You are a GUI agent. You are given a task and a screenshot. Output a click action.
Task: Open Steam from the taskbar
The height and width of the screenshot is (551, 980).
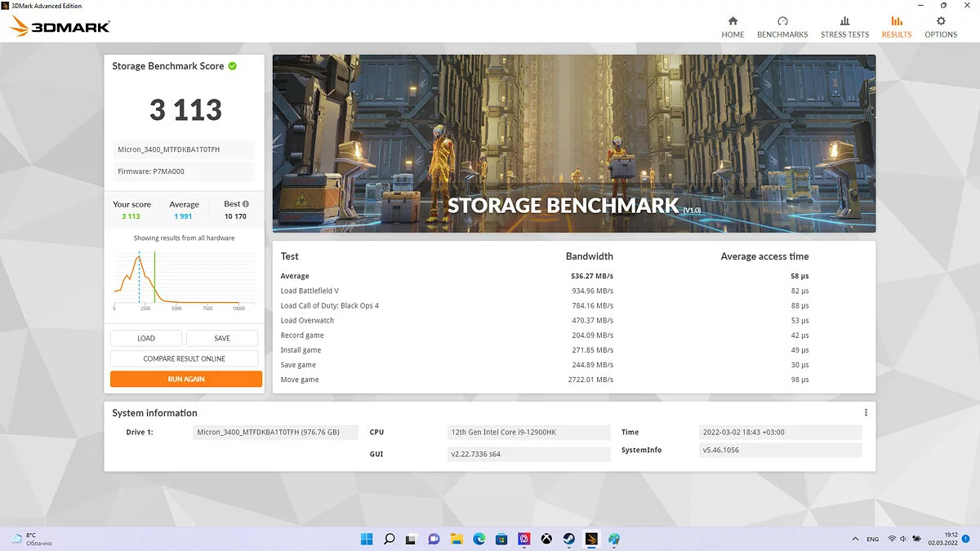tap(568, 539)
